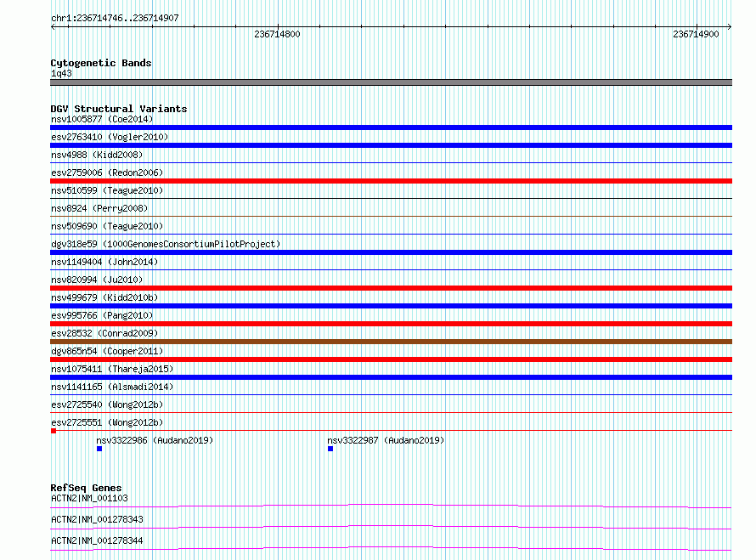Select transcript ACTN2|NM_001278343
This screenshot has height=560, width=756.
[x=97, y=519]
